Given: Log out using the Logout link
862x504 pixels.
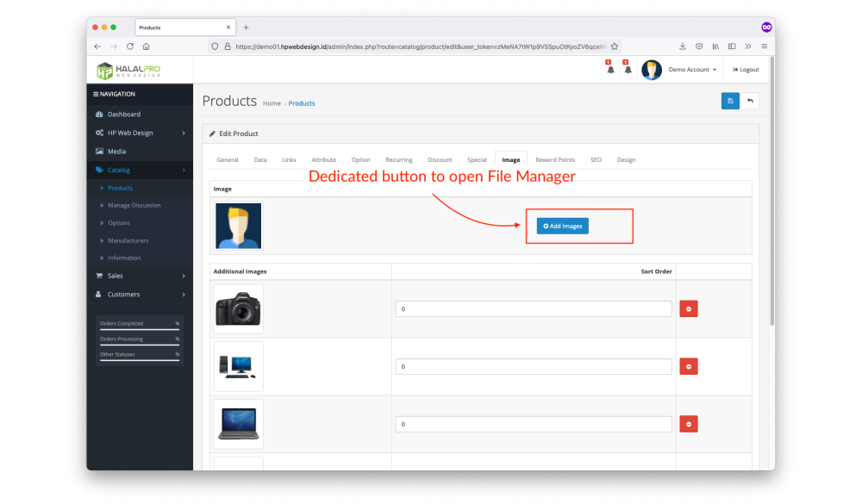Looking at the screenshot, I should pyautogui.click(x=746, y=70).
